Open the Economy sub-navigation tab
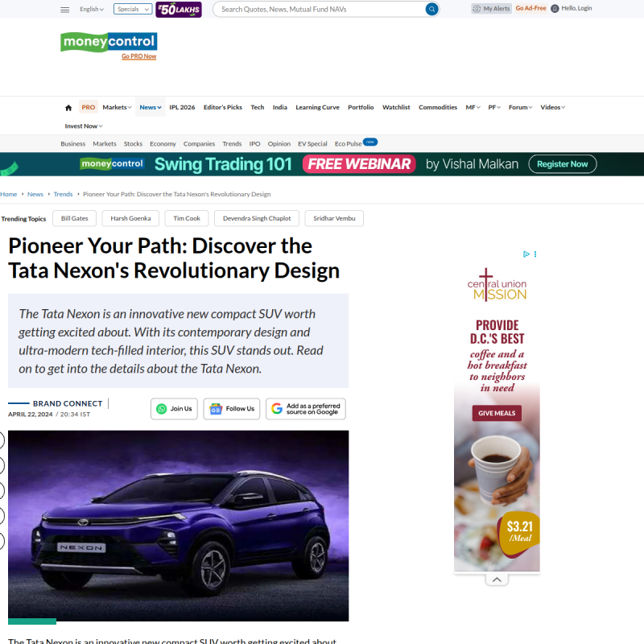The image size is (644, 644). 163,144
